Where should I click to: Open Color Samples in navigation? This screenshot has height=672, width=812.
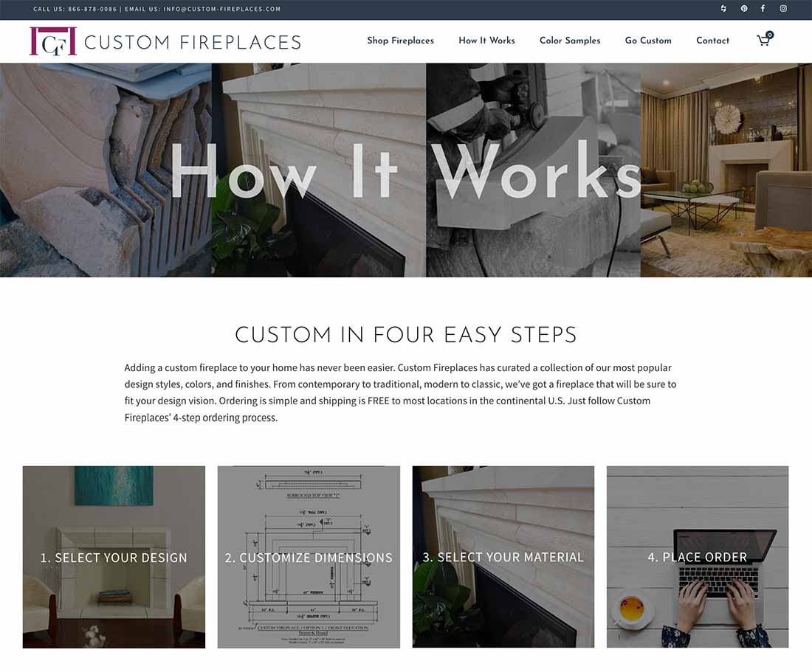click(x=570, y=41)
